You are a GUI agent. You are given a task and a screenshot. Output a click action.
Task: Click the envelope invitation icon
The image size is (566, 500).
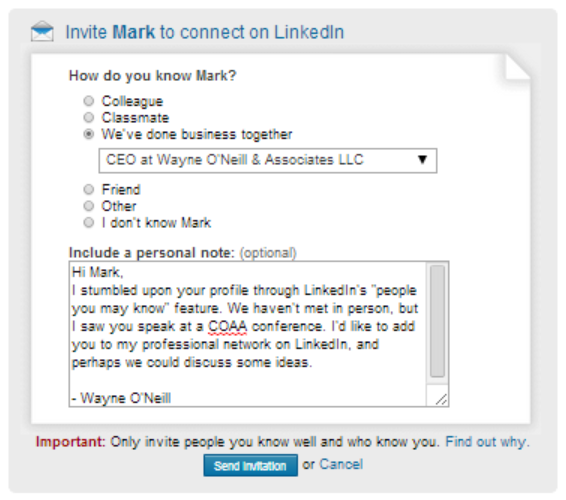42,31
